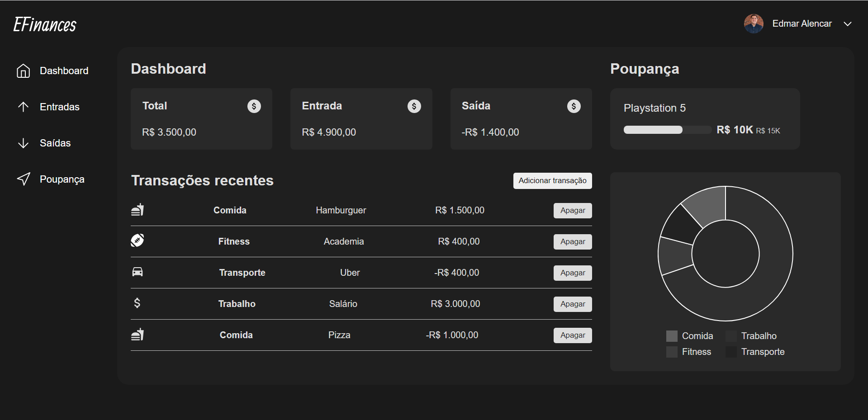Select the Dashboard home icon in sidebar

tap(23, 71)
